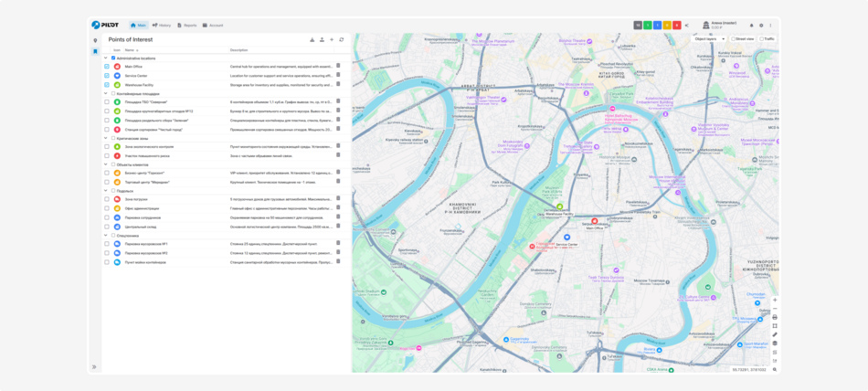
Task: Uncheck the Service Center row checkbox
Action: click(x=106, y=75)
